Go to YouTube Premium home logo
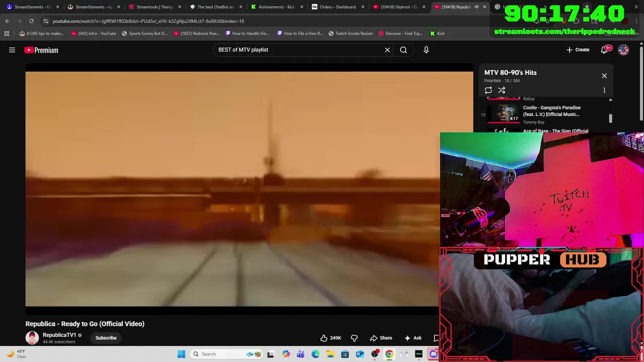The height and width of the screenshot is (362, 644). 41,50
